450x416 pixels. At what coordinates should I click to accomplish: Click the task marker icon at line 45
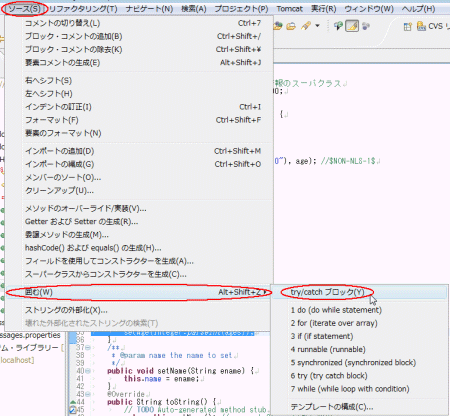72,410
